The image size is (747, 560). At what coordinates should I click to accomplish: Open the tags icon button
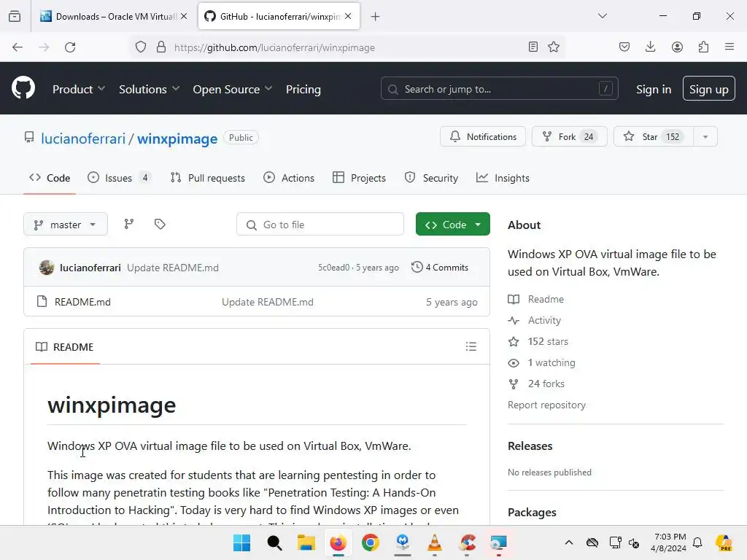[x=160, y=225]
